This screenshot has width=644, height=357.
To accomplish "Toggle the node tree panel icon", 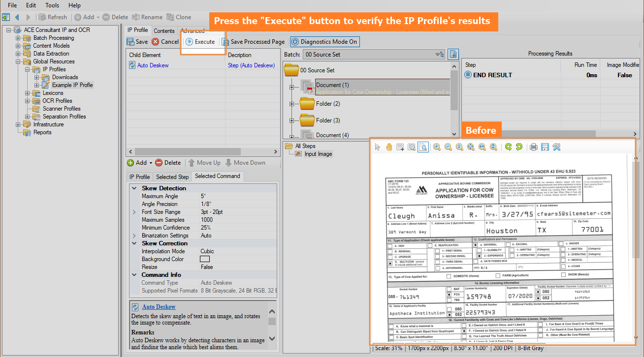I will click(5, 17).
